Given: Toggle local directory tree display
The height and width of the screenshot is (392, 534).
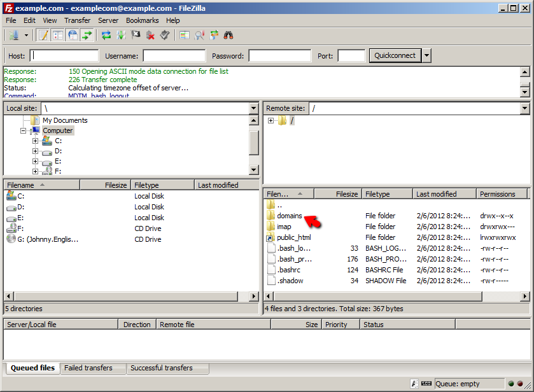Looking at the screenshot, I should tap(58, 35).
